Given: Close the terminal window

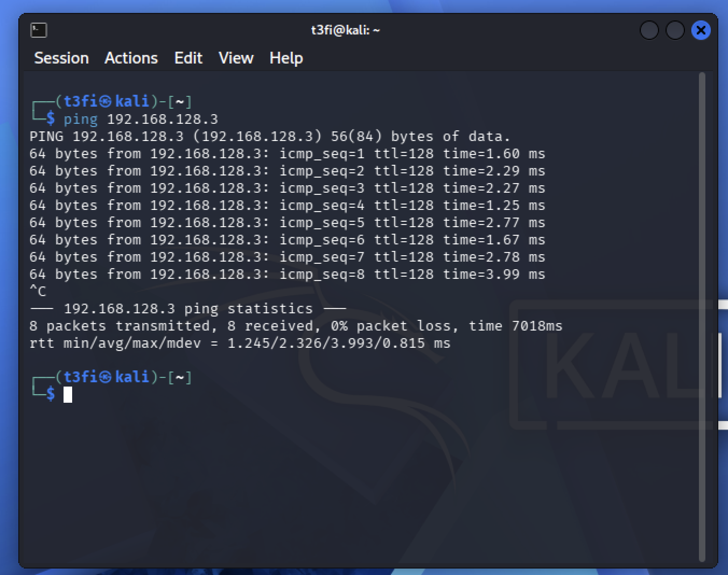Looking at the screenshot, I should click(x=701, y=30).
